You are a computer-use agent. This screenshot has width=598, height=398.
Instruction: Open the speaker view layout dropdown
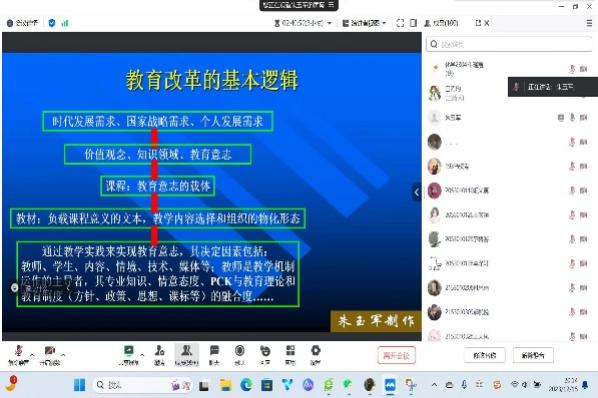pyautogui.click(x=364, y=23)
